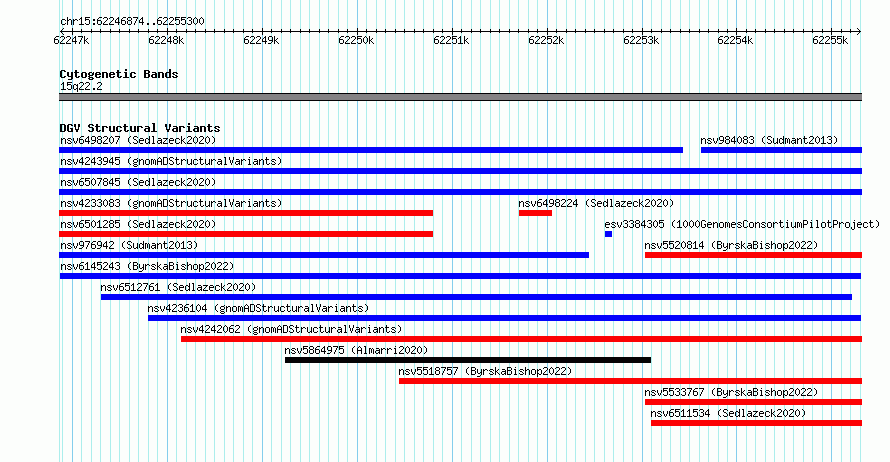Click the 62252k ruler tick label
Screen dimensions: 890x462
click(546, 40)
